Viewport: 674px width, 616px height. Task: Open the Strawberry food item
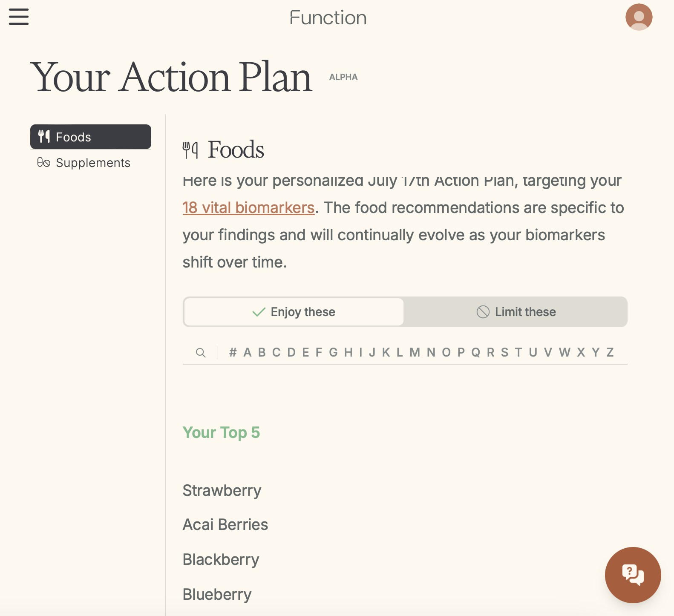[222, 490]
